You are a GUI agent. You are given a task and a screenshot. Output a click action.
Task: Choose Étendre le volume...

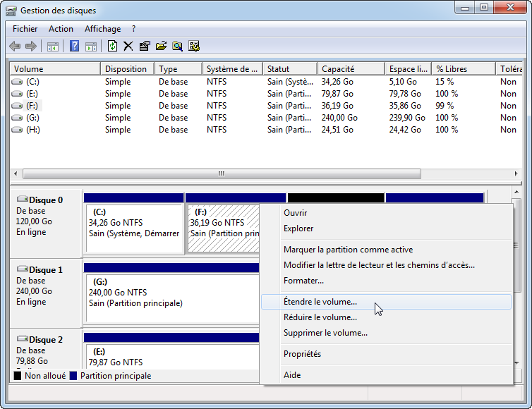tap(386, 302)
